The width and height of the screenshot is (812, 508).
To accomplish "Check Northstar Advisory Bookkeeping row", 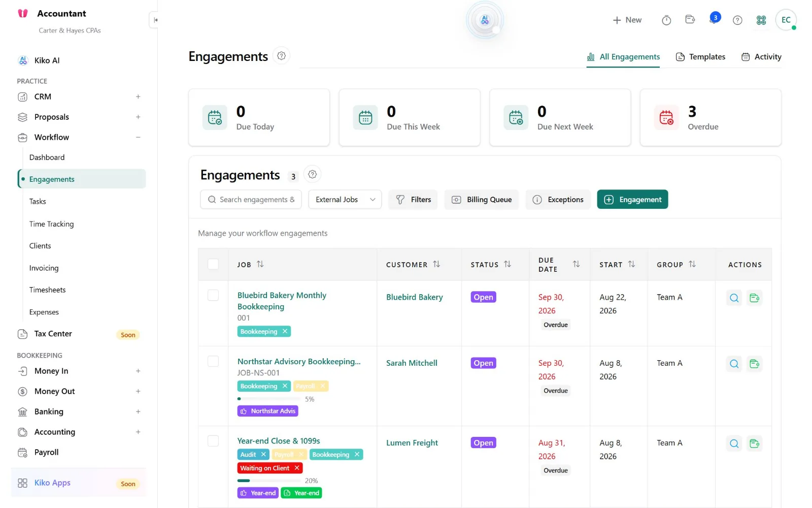I will 213,361.
